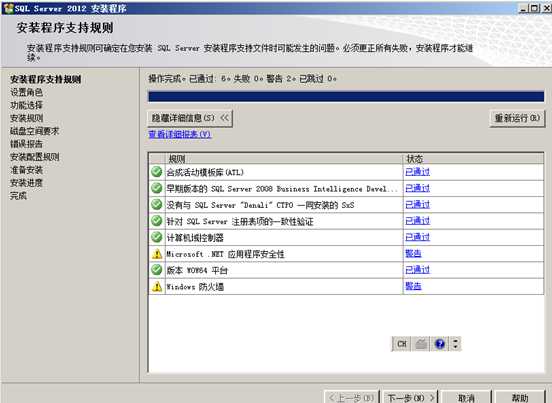Select 安装规则 step in the sidebar
Screen dimensions: 552x403
(x=26, y=118)
